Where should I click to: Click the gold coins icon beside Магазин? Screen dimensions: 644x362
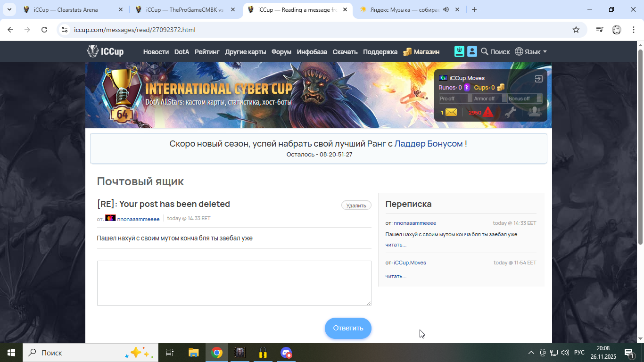coord(407,52)
